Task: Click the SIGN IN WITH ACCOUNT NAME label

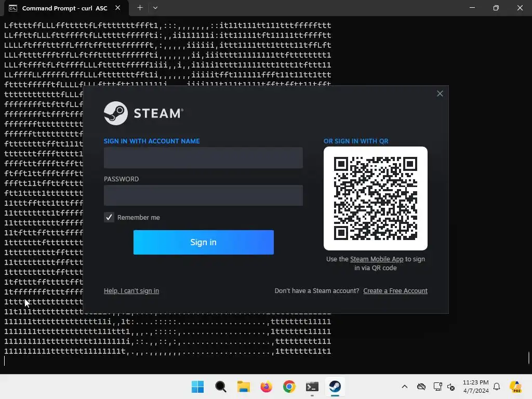Action: [152, 141]
